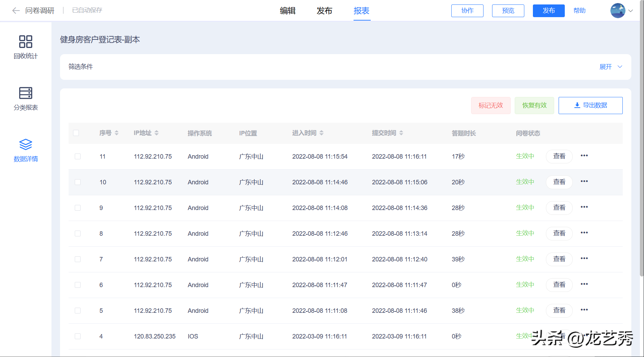Viewport: 644px width, 357px height.
Task: Check the checkbox for row 10
Action: pyautogui.click(x=78, y=182)
